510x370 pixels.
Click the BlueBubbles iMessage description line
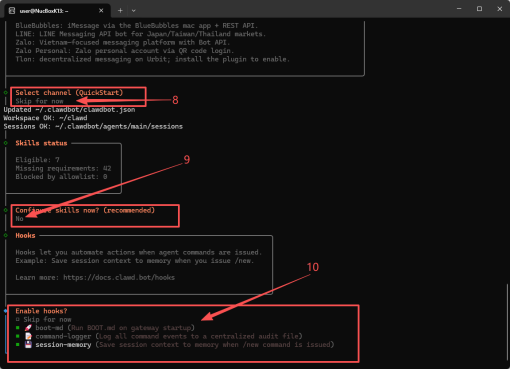[x=137, y=26]
